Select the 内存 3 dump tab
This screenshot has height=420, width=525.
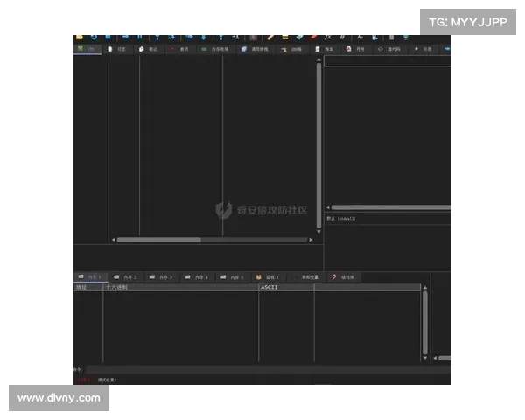[161, 277]
